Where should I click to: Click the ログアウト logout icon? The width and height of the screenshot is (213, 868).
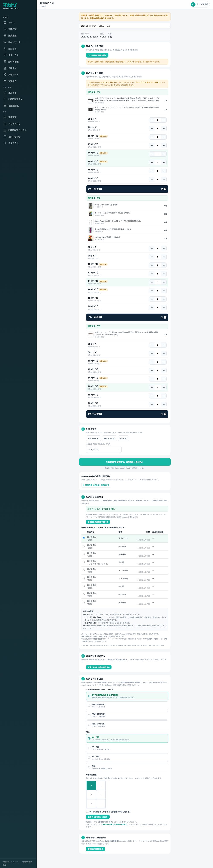click(x=5, y=143)
